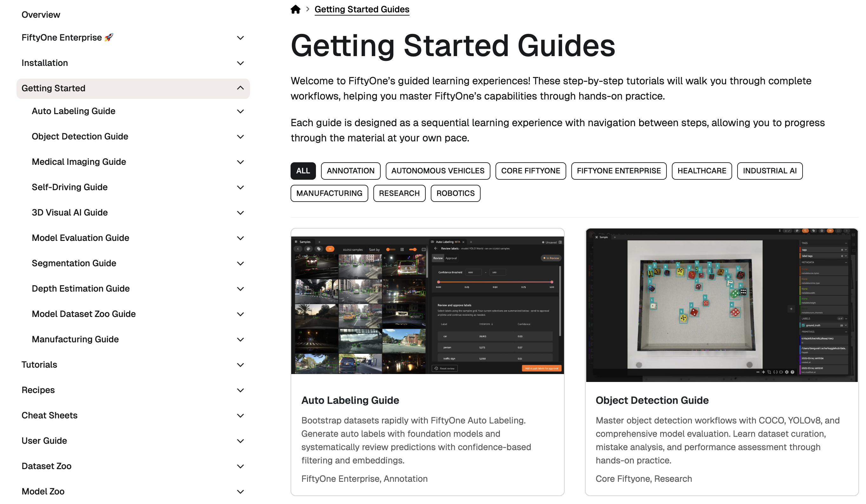Expand Segmentation Guide chevron
This screenshot has height=504, width=866.
tap(240, 264)
